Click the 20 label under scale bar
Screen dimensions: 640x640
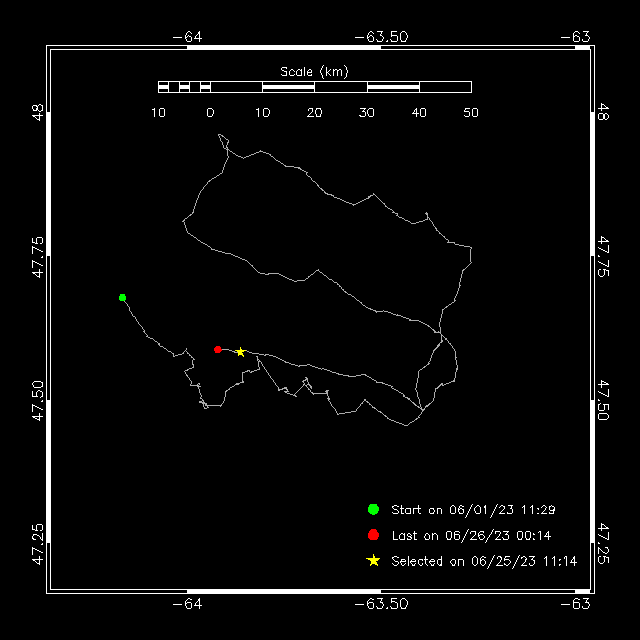(314, 113)
